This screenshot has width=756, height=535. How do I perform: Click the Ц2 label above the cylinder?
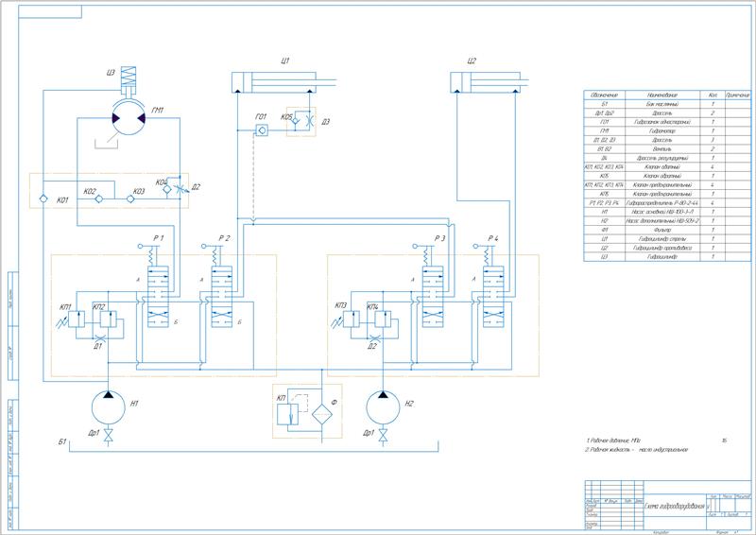472,60
